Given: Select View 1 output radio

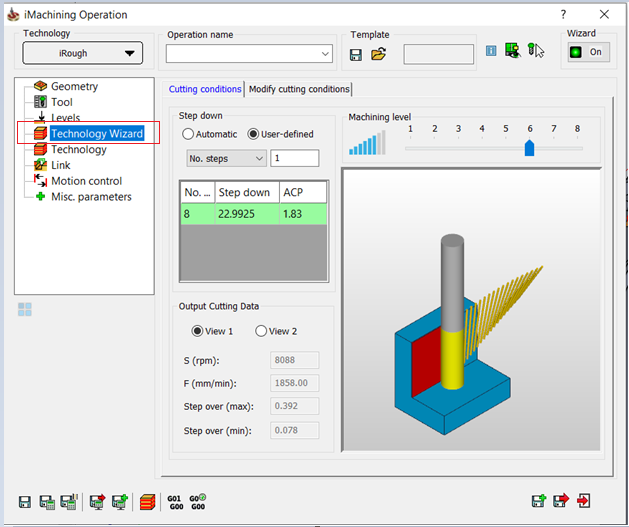Looking at the screenshot, I should coord(197,331).
